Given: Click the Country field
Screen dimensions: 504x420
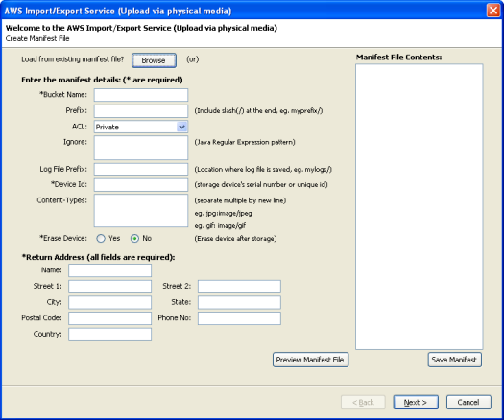Looking at the screenshot, I should coord(110,335).
